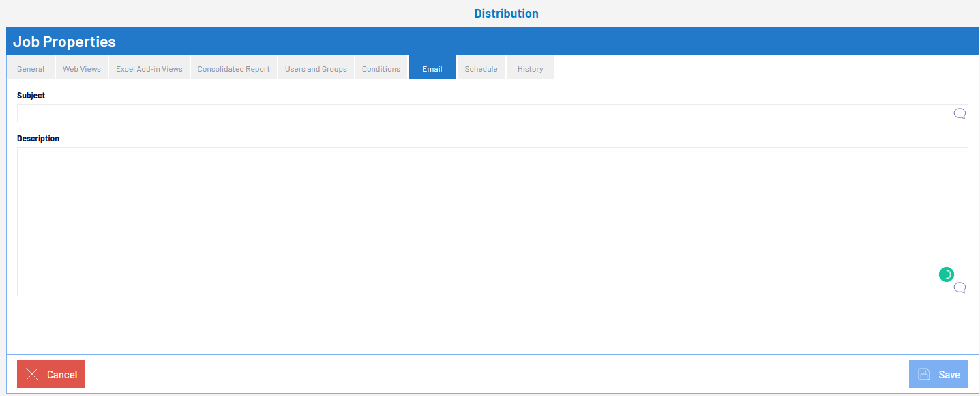980x396 pixels.
Task: Focus the Subject input field
Action: (x=477, y=113)
